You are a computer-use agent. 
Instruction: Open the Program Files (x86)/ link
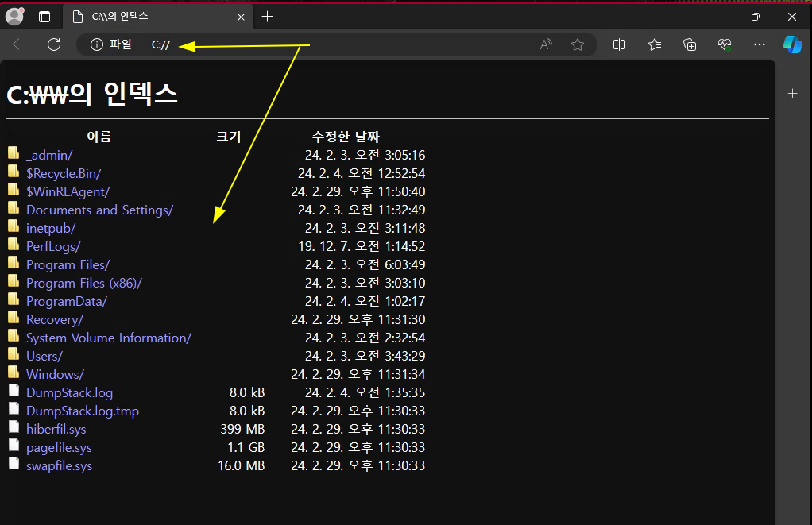point(84,284)
